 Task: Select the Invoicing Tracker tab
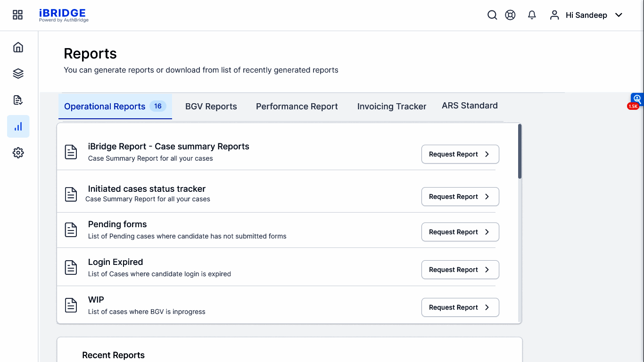[391, 107]
